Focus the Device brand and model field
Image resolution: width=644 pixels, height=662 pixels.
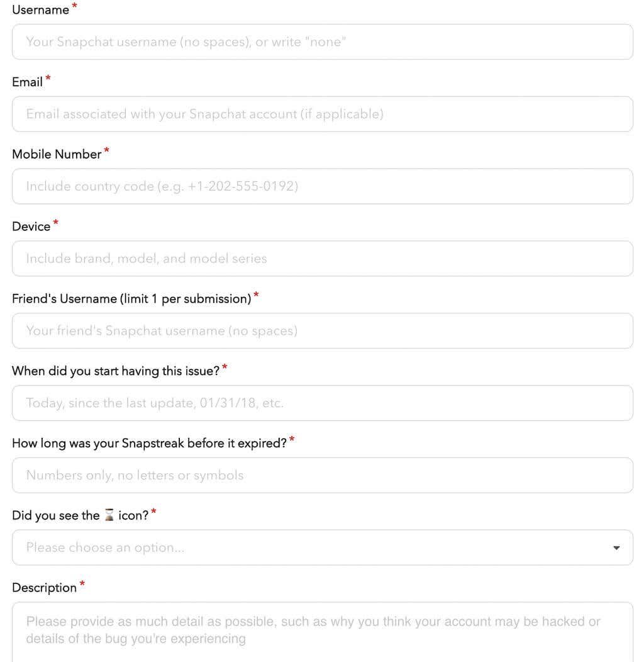tap(322, 259)
